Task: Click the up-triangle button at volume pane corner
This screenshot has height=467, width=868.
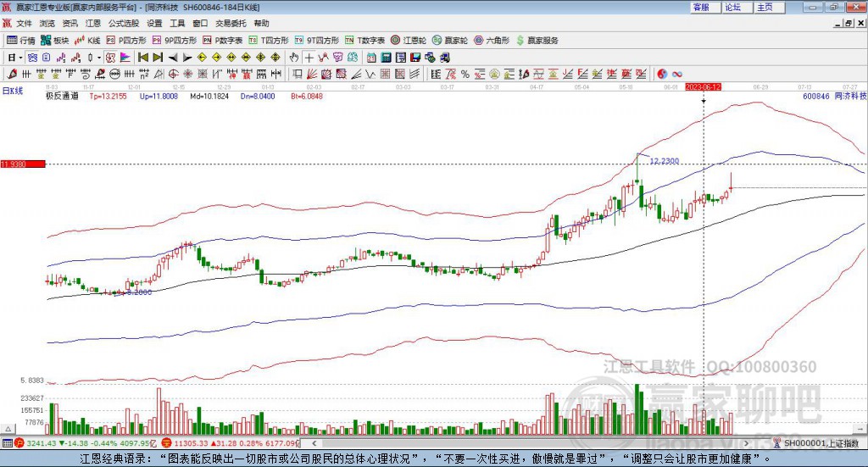Action: tap(8, 429)
